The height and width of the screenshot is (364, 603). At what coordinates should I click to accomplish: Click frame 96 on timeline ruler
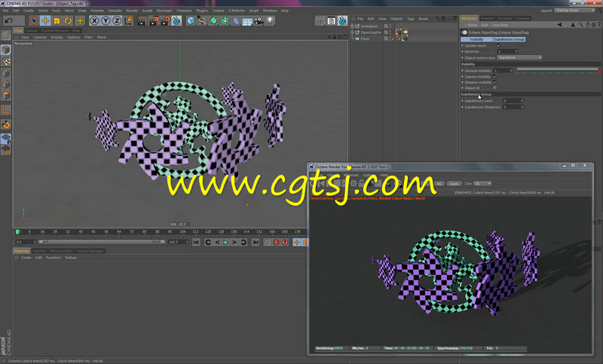[170, 232]
